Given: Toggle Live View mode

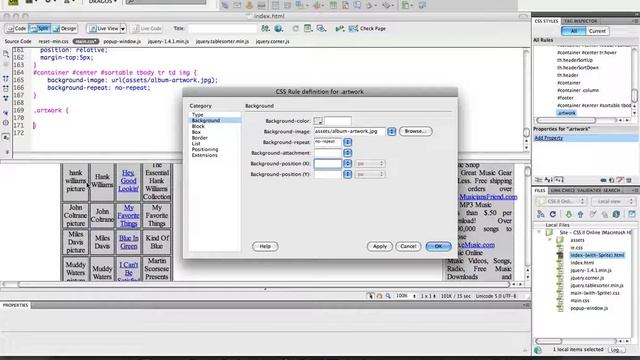Looking at the screenshot, I should pyautogui.click(x=104, y=29).
